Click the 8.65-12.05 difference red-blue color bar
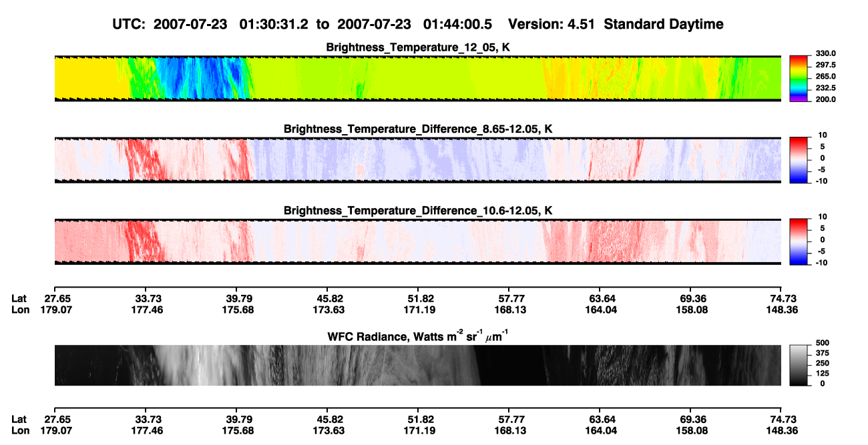 (x=799, y=159)
